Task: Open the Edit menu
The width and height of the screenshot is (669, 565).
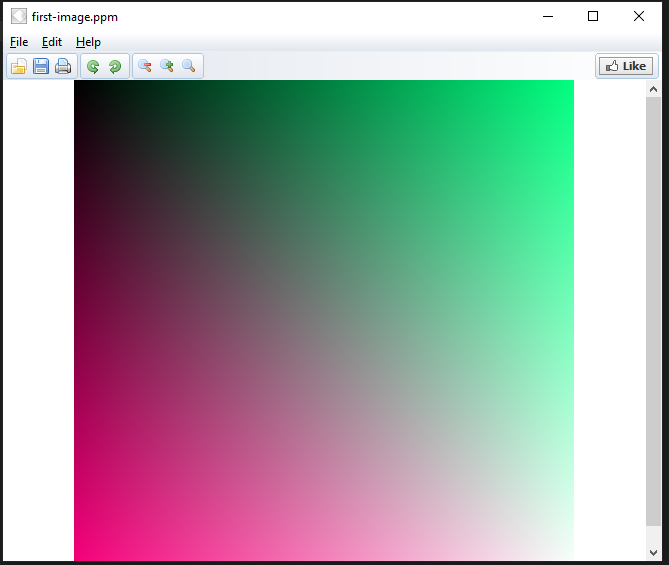Action: 52,42
